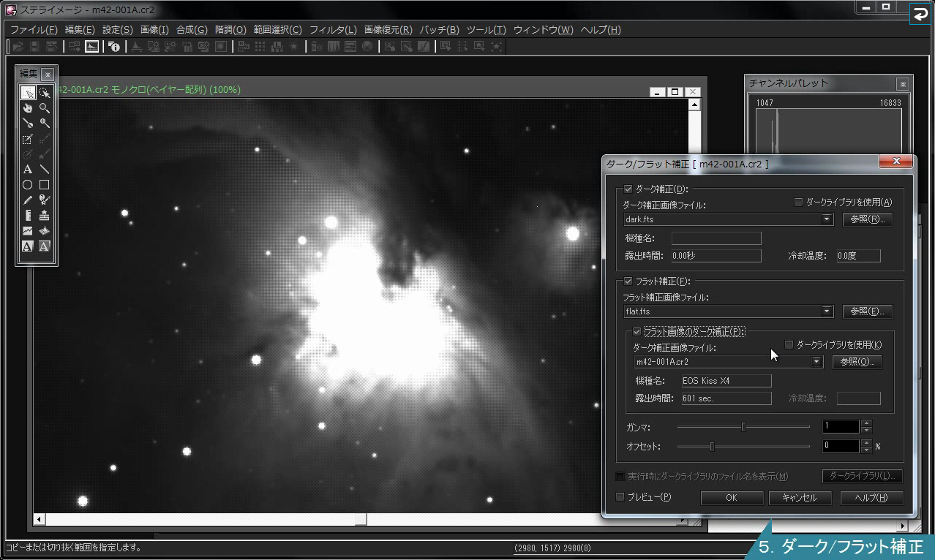935x560 pixels.
Task: Select the magnifier zoom tool
Action: 45,108
